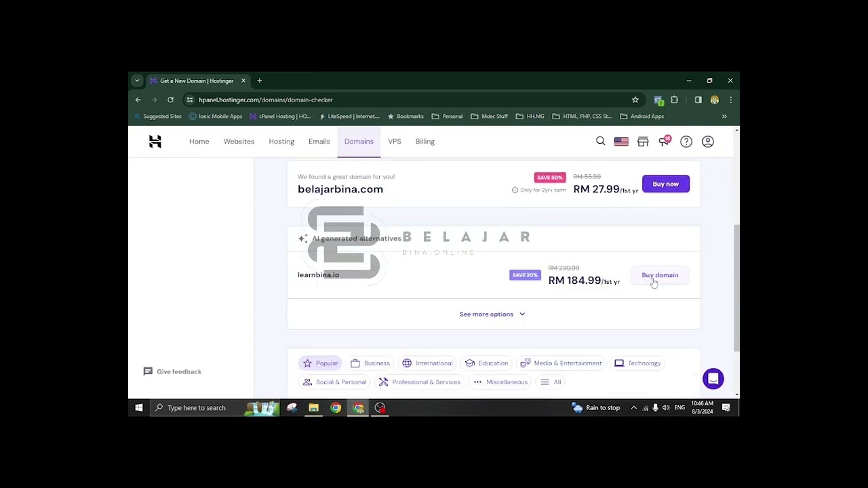Select the Technology category filter
The width and height of the screenshot is (868, 488).
pos(637,363)
